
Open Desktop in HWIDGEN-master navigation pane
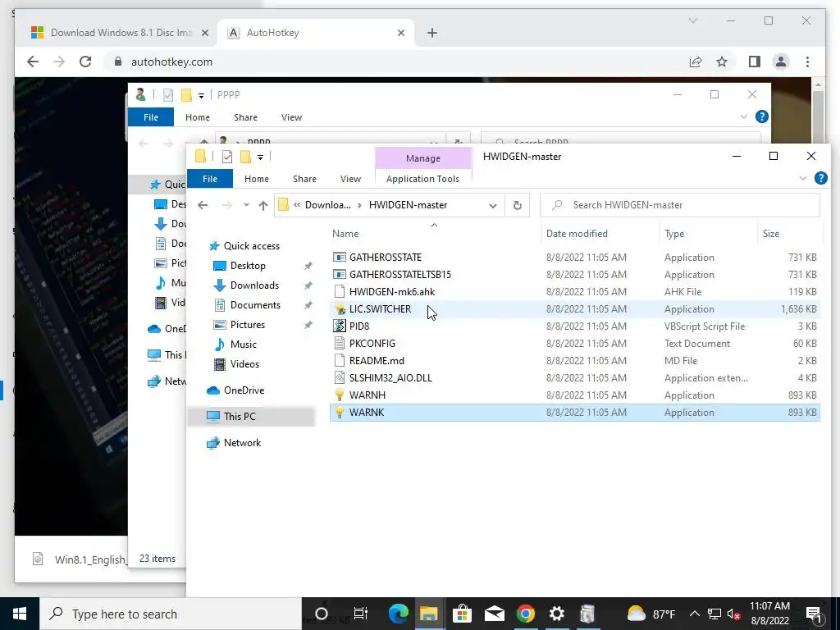(248, 266)
